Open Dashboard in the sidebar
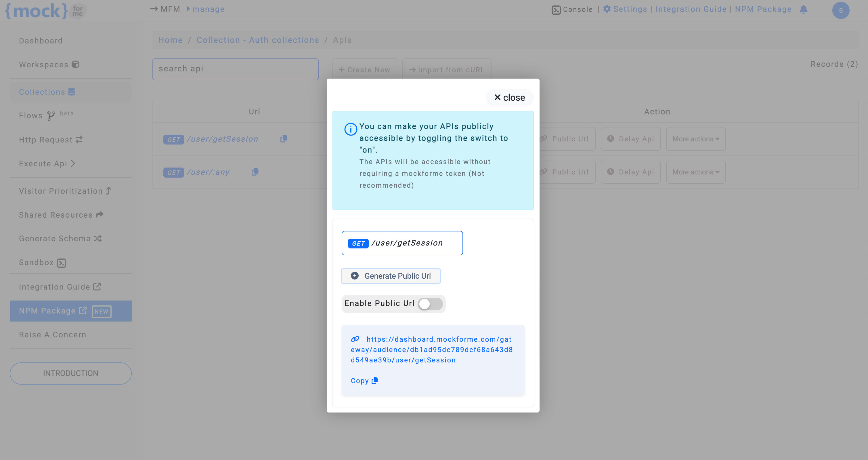The image size is (868, 460). coord(41,41)
